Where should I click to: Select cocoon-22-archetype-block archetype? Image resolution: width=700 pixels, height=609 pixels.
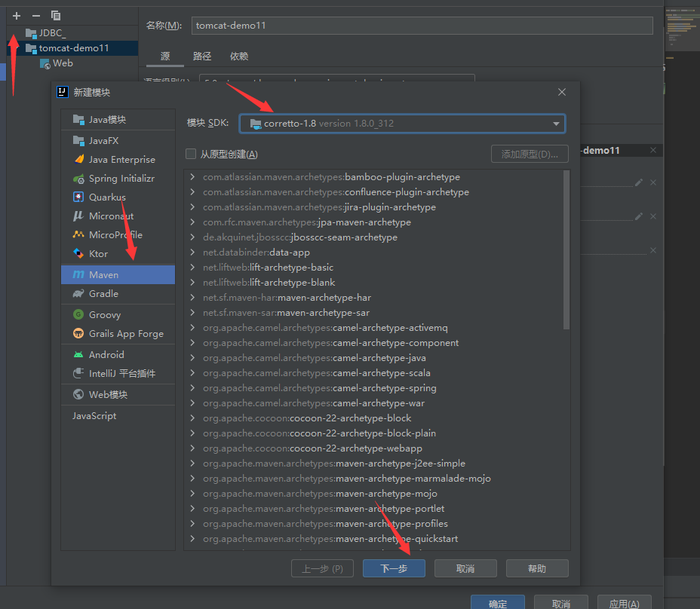(307, 418)
